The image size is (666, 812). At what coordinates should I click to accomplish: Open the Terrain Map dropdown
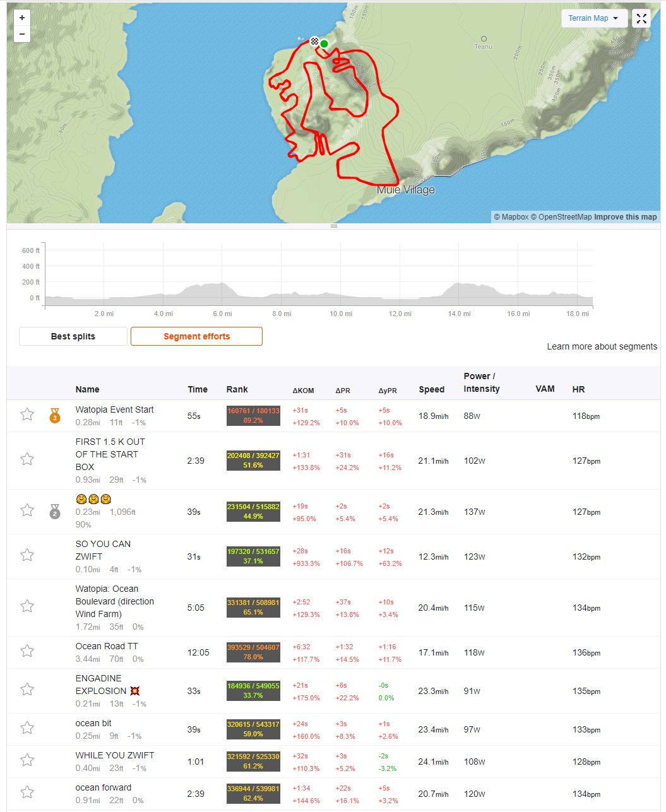[594, 18]
